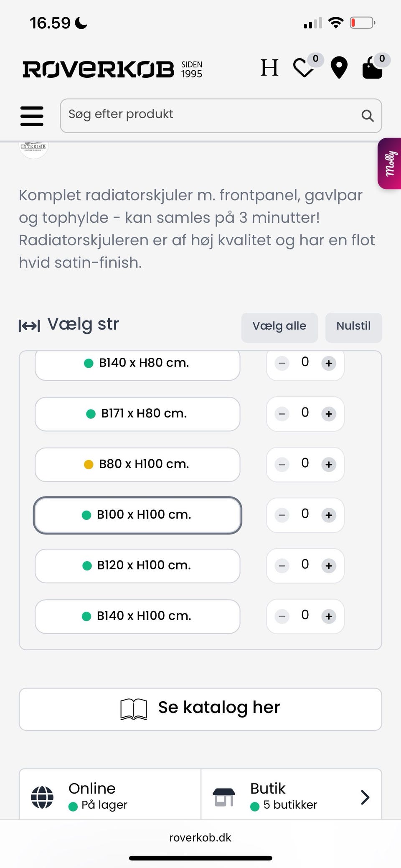
Task: Increase quantity for B100 x H100 cm
Action: [329, 515]
